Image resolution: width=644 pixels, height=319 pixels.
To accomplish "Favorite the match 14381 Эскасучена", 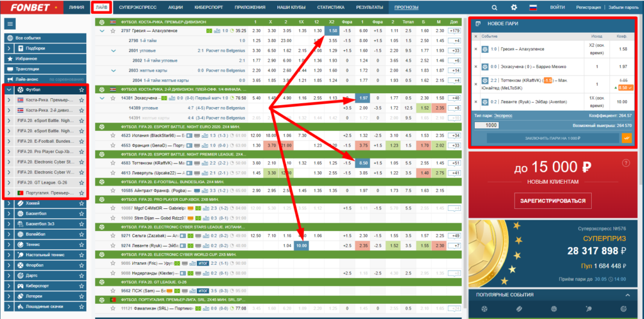I will (113, 98).
